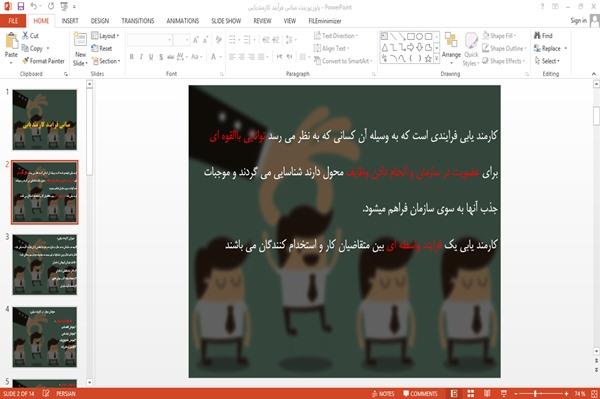Switch to Reading View
Image resolution: width=600 pixels, height=399 pixels.
(x=487, y=394)
